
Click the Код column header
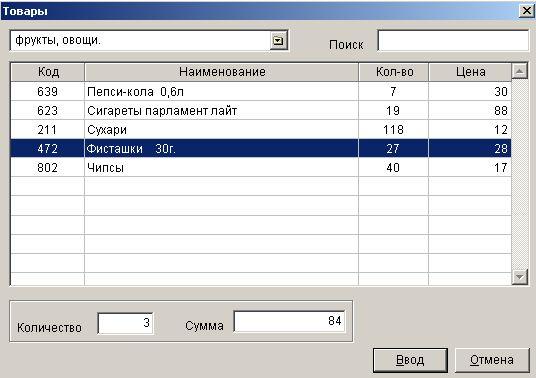[48, 72]
